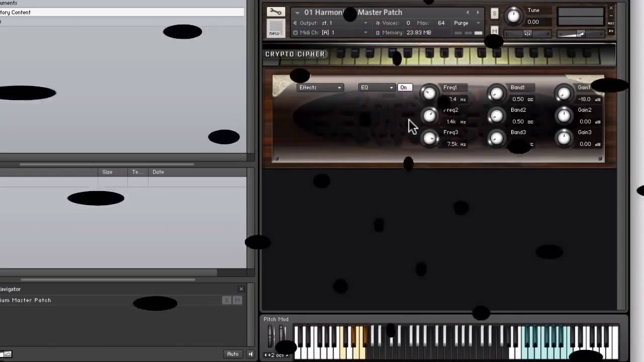Click the Freq3 knob
644x362 pixels.
(x=429, y=138)
